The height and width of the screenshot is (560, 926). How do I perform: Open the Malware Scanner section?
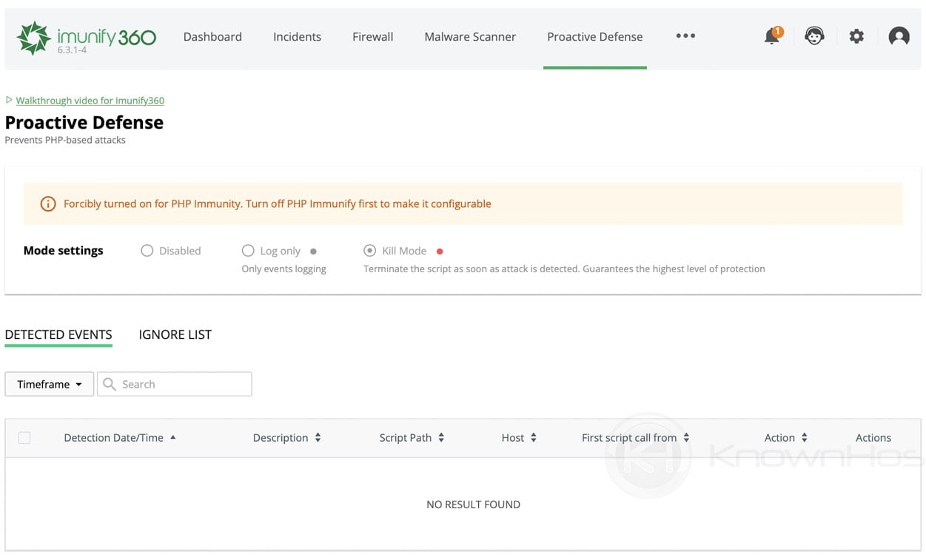click(470, 36)
